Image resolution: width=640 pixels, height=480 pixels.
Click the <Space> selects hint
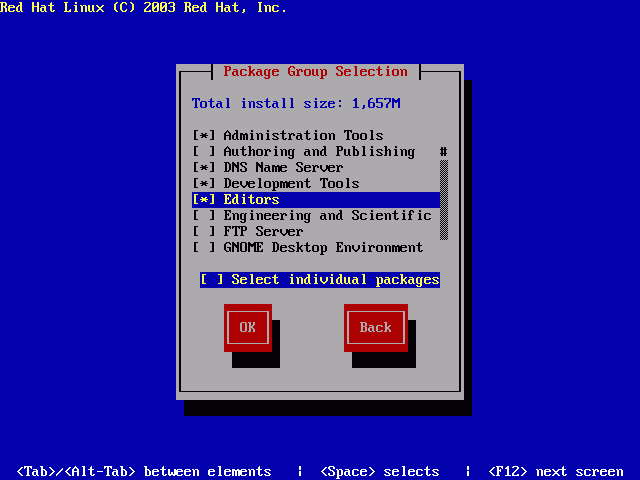[380, 471]
